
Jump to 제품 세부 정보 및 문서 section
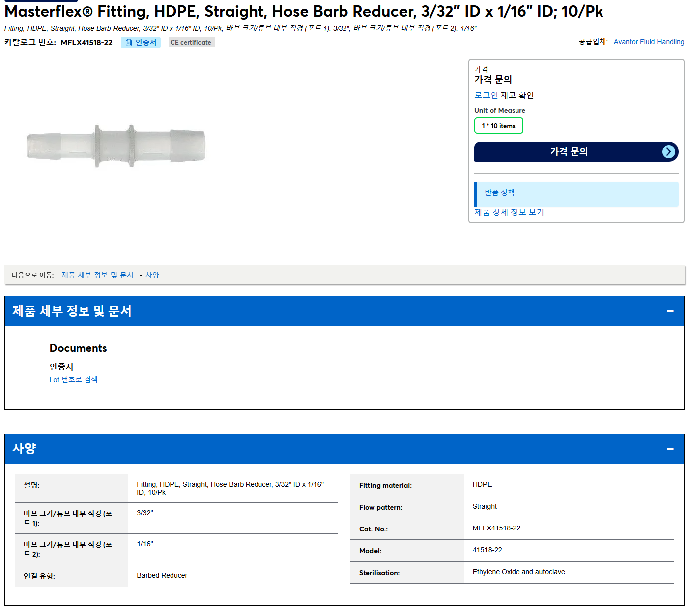(x=97, y=275)
